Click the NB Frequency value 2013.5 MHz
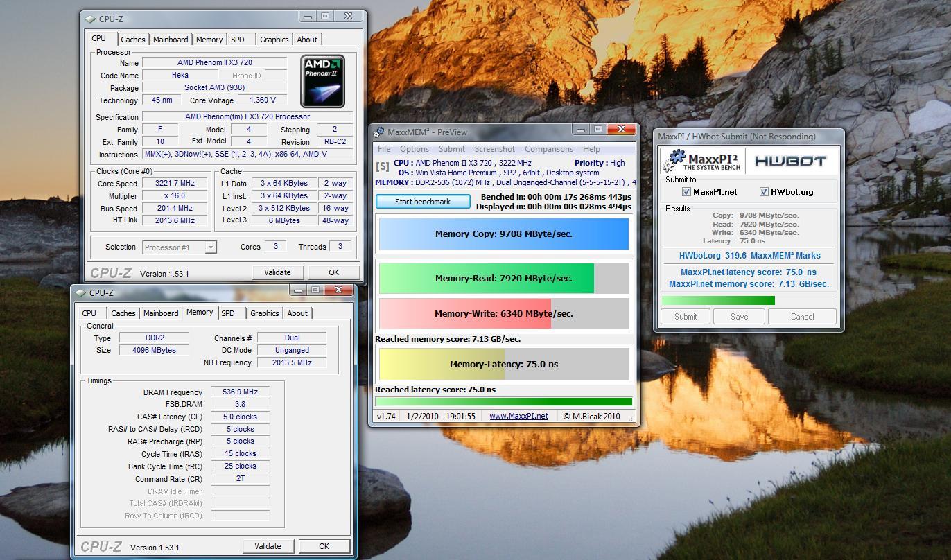Viewport: 951px width, 560px height. [x=292, y=362]
